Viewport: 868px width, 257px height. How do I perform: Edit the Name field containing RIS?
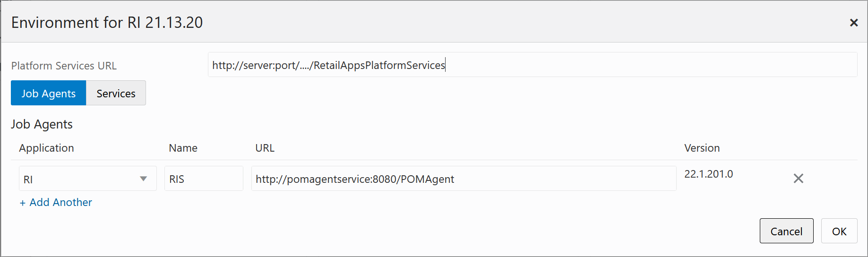coord(204,179)
